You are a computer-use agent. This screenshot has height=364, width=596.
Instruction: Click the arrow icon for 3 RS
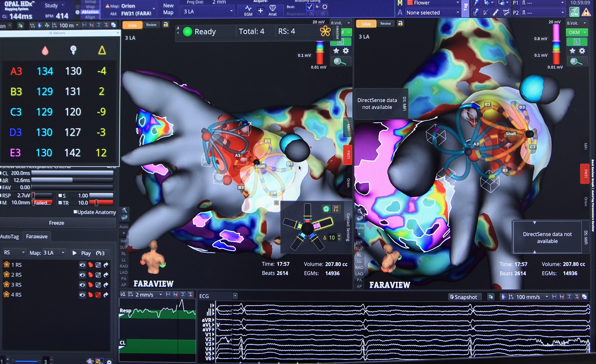point(106,285)
